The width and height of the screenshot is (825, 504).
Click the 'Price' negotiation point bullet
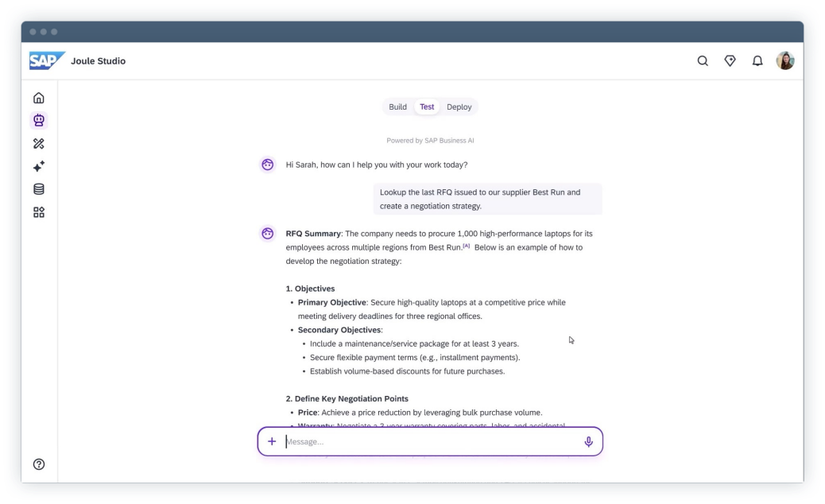click(x=420, y=413)
